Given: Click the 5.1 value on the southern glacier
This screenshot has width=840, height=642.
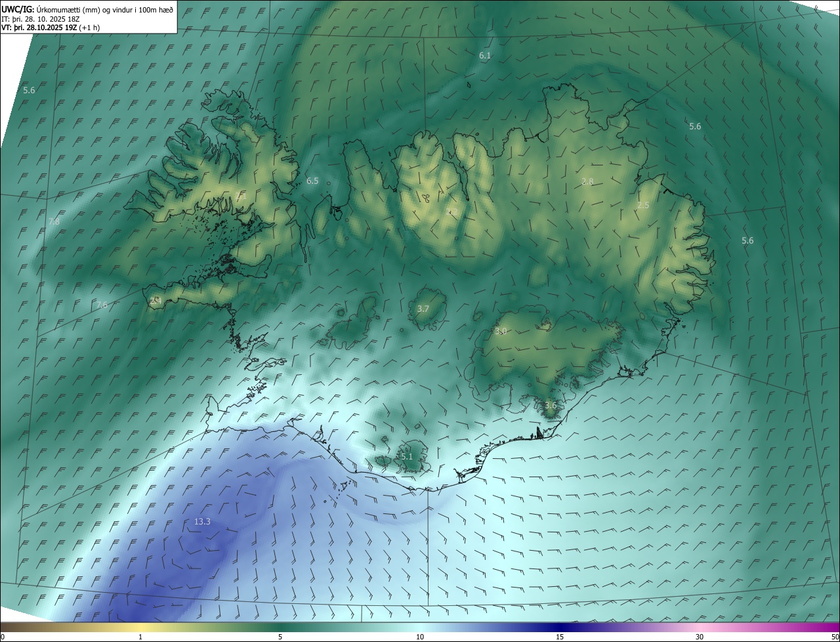Looking at the screenshot, I should click(406, 456).
